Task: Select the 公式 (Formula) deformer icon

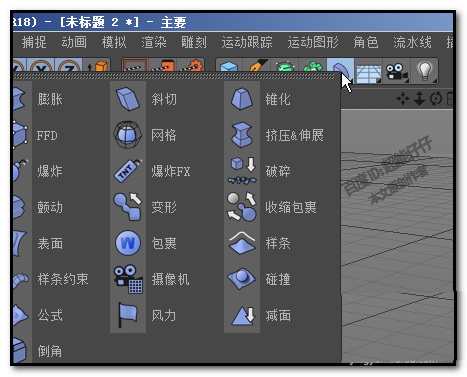Action: [x=20, y=315]
